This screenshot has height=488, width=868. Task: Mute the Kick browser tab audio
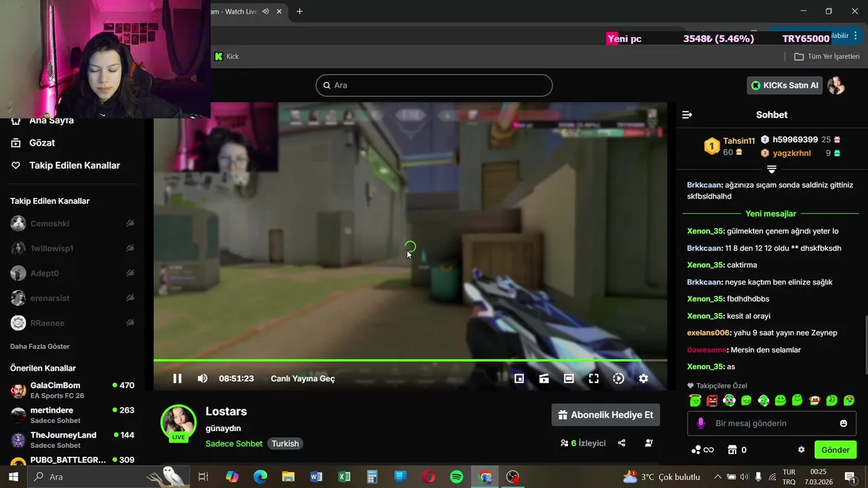click(266, 12)
